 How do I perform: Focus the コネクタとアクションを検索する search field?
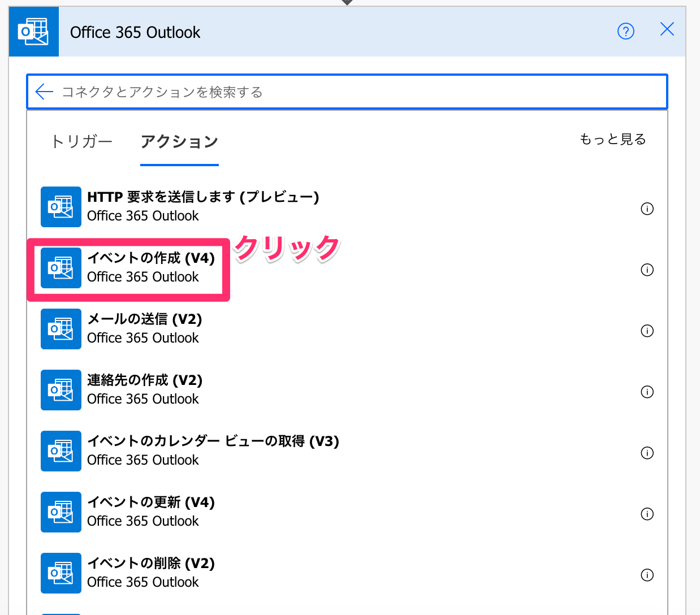[x=347, y=92]
